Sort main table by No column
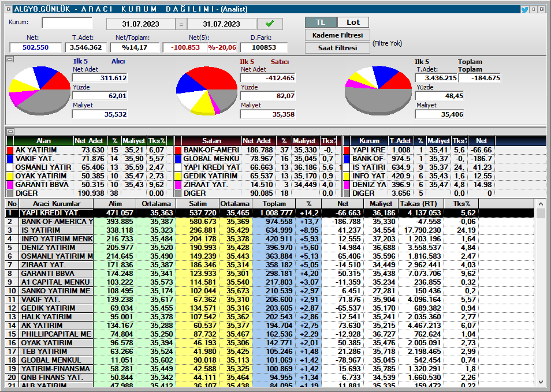Screen dimensions: 551x392 (12, 204)
